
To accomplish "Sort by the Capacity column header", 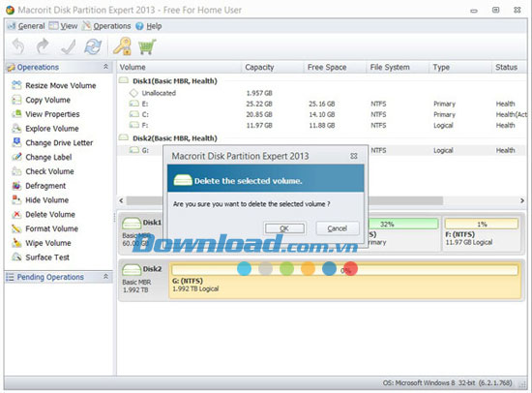I will [x=272, y=67].
